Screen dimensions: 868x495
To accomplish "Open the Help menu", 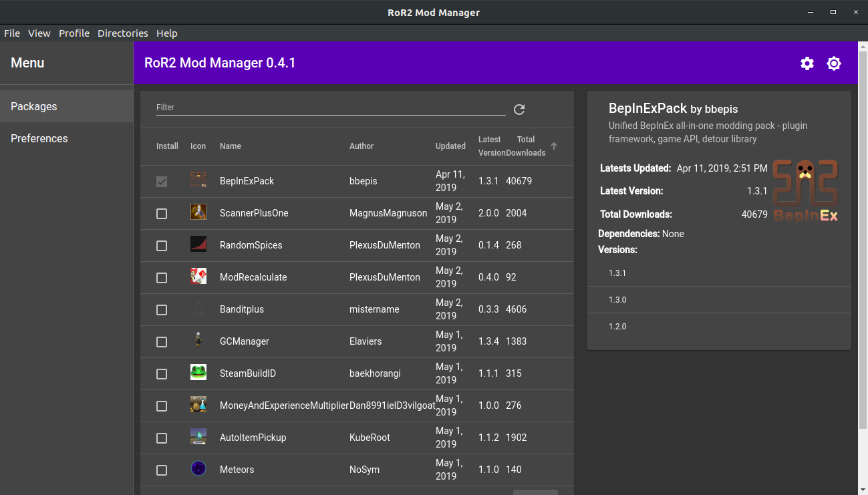I will 167,33.
